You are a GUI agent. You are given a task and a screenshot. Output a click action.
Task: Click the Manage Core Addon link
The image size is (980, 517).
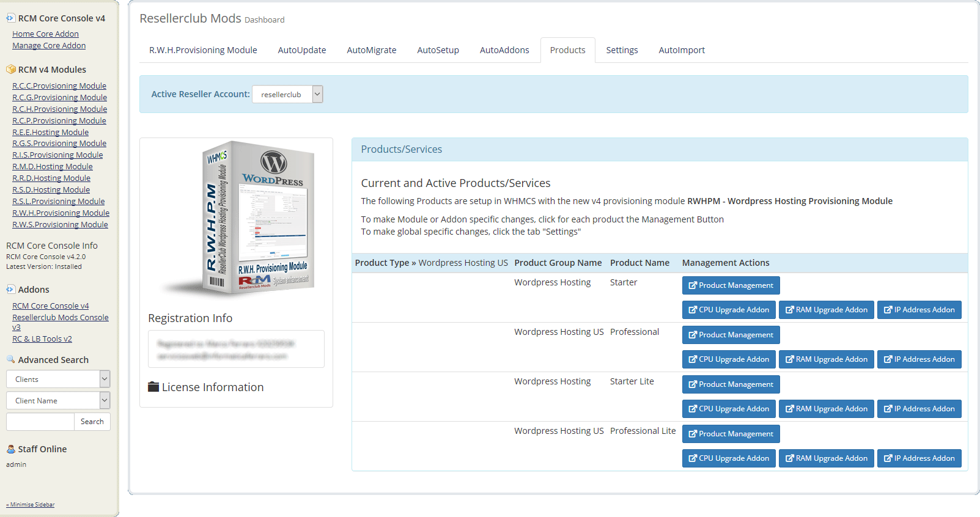[49, 46]
